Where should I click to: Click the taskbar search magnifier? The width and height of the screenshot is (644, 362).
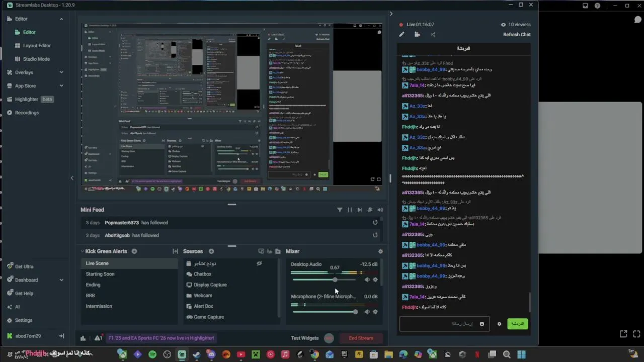click(x=507, y=354)
